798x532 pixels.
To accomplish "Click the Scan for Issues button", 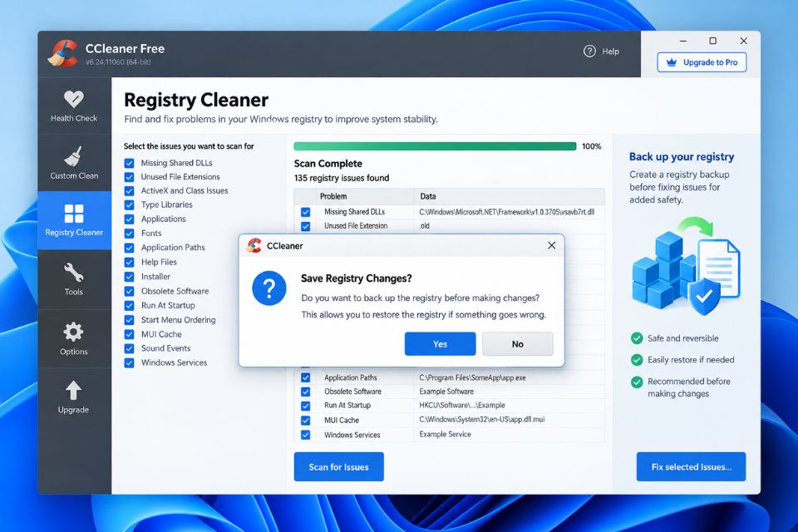I will [339, 467].
